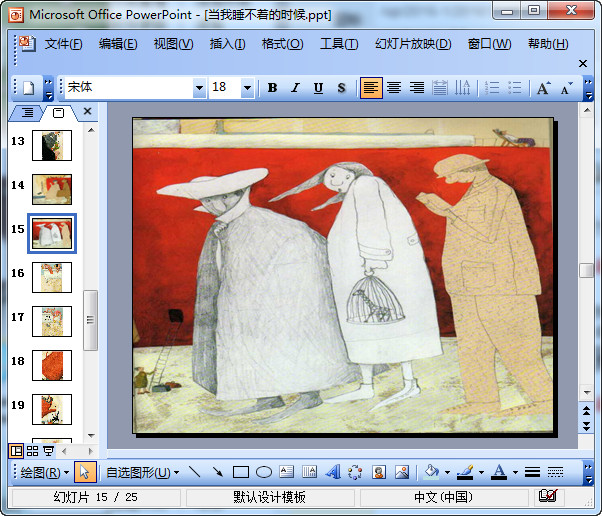602x516 pixels.
Task: Click the Distributed alignment icon
Action: pos(440,88)
